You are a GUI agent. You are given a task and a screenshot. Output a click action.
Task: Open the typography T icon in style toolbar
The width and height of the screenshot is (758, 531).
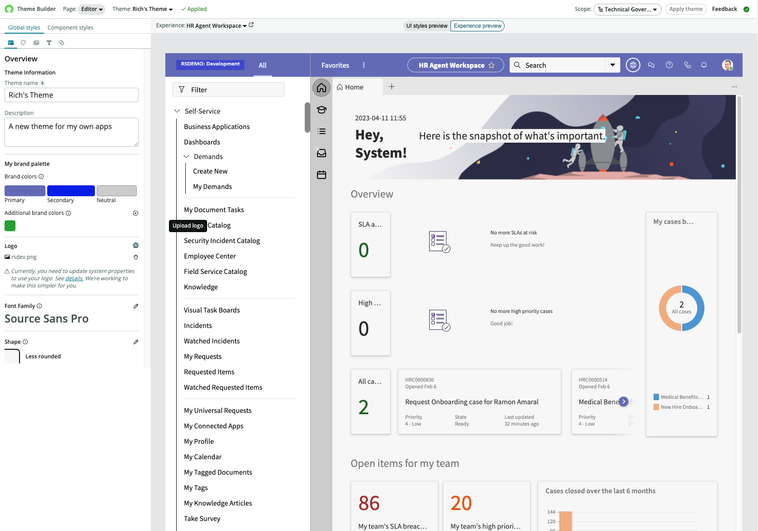coord(49,43)
